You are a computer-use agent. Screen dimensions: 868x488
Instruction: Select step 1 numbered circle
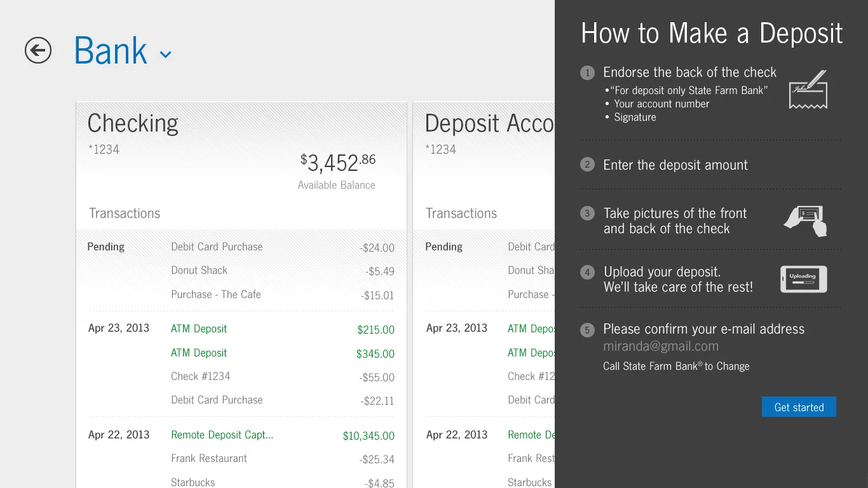tap(587, 72)
